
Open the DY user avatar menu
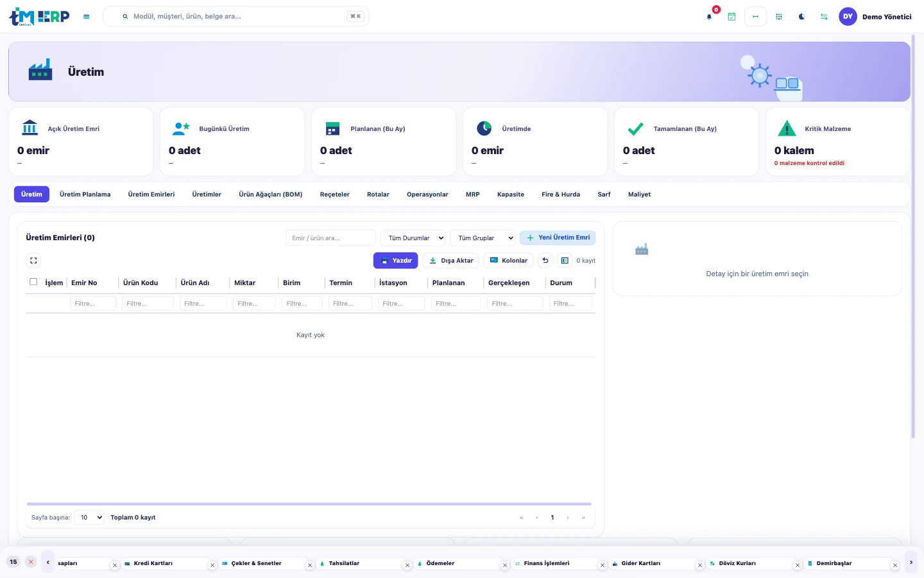click(848, 17)
